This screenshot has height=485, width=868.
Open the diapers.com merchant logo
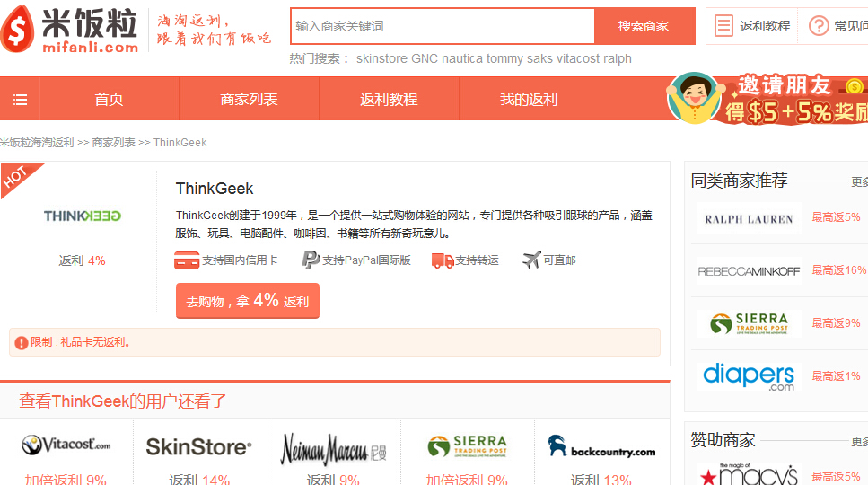[x=749, y=376]
